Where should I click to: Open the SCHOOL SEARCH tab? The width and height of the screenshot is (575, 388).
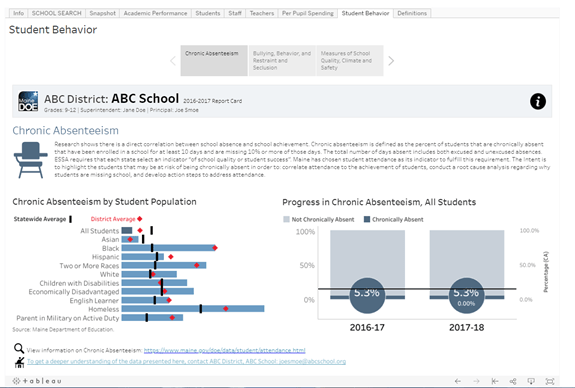click(56, 13)
